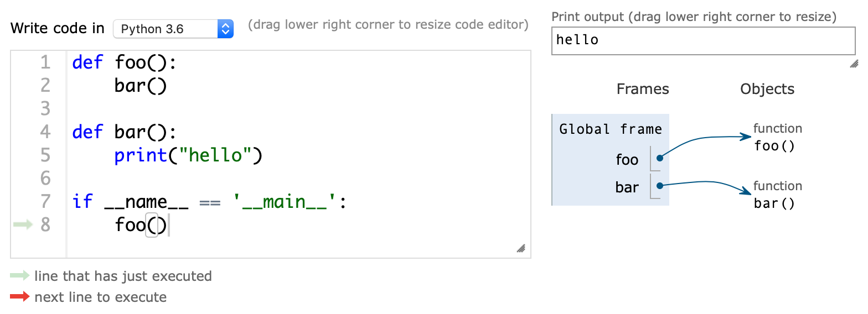Click the green just-executed arrow in legend
Screen dimensions: 868x314
[20, 275]
